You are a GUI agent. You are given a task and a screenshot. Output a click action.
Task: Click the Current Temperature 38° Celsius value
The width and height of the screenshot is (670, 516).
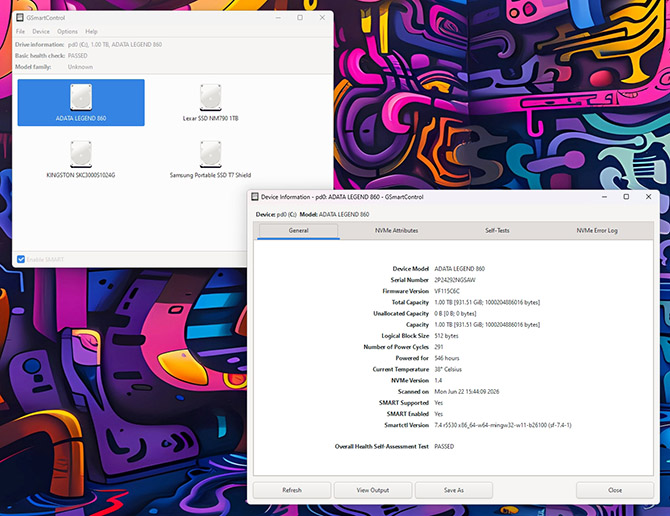[x=448, y=369]
